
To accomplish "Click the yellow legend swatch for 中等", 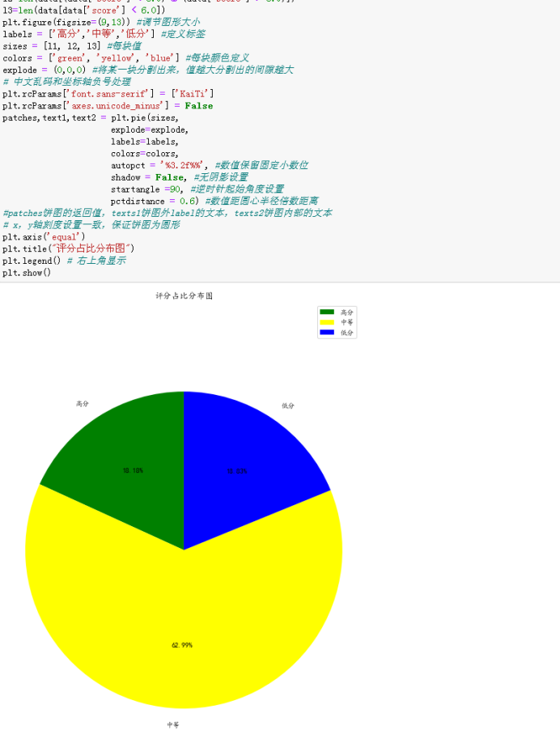I will coord(327,322).
